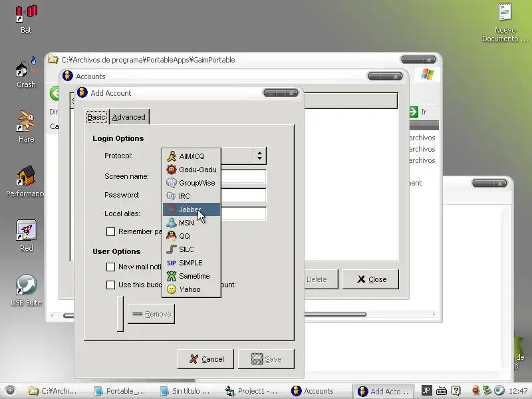Screen dimensions: 532x399
Task: Click the Password input field
Action: click(x=243, y=195)
